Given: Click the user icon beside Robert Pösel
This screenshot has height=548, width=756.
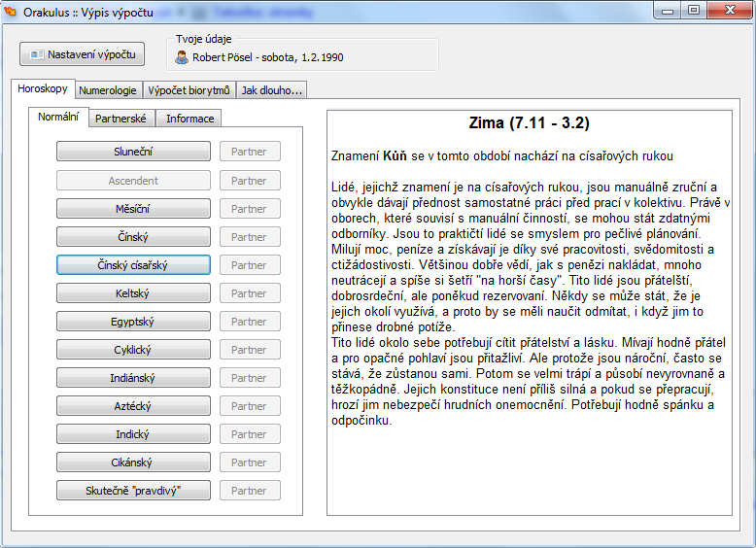Looking at the screenshot, I should 182,57.
